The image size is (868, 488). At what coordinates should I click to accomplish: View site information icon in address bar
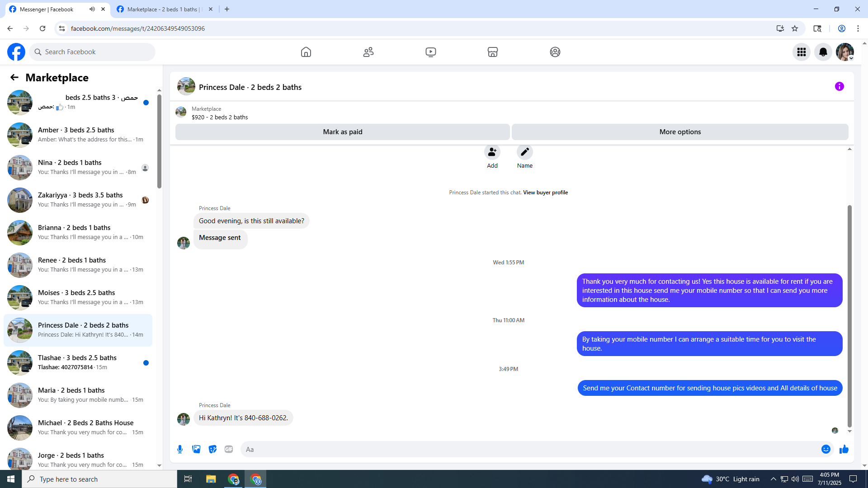click(x=62, y=28)
